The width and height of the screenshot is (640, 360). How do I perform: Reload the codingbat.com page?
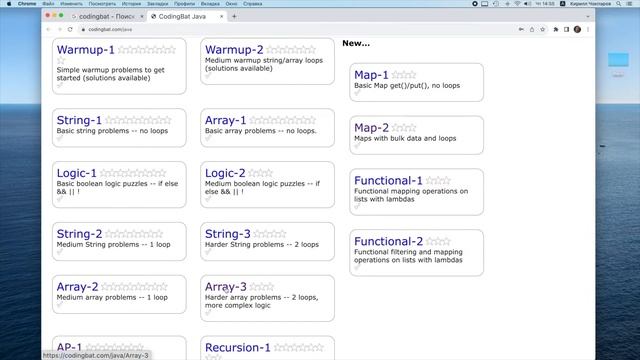tap(70, 29)
